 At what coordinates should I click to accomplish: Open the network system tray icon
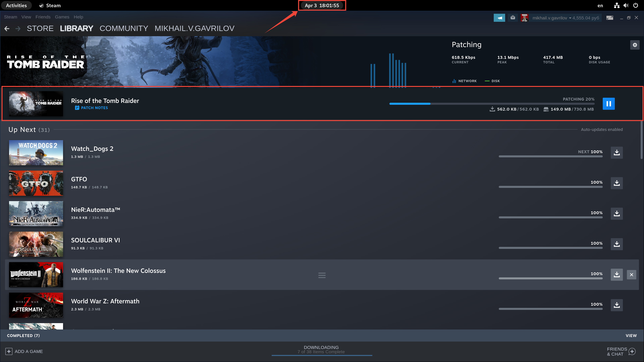coord(617,6)
